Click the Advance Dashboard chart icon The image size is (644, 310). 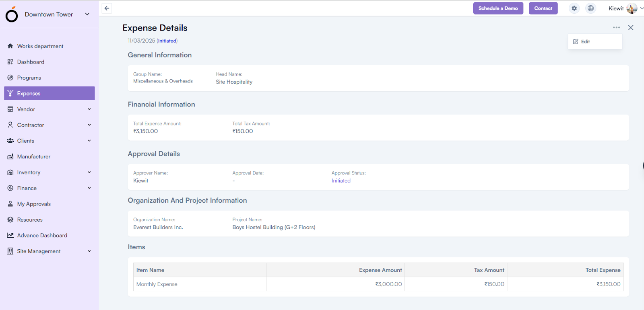[x=10, y=235]
